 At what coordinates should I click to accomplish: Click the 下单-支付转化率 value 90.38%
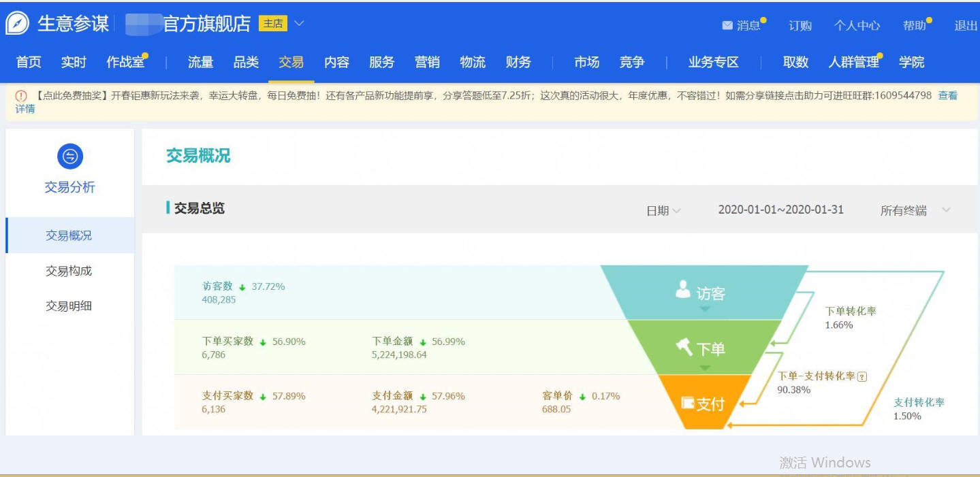pos(794,390)
